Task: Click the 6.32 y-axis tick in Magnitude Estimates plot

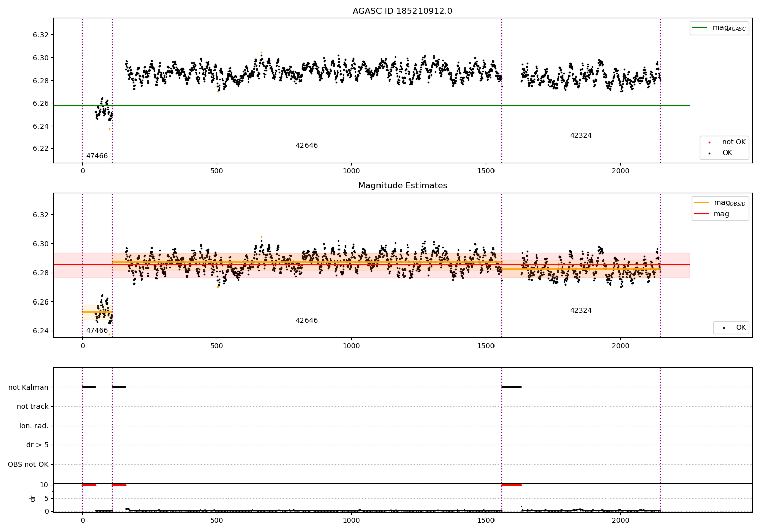Action: click(x=41, y=215)
